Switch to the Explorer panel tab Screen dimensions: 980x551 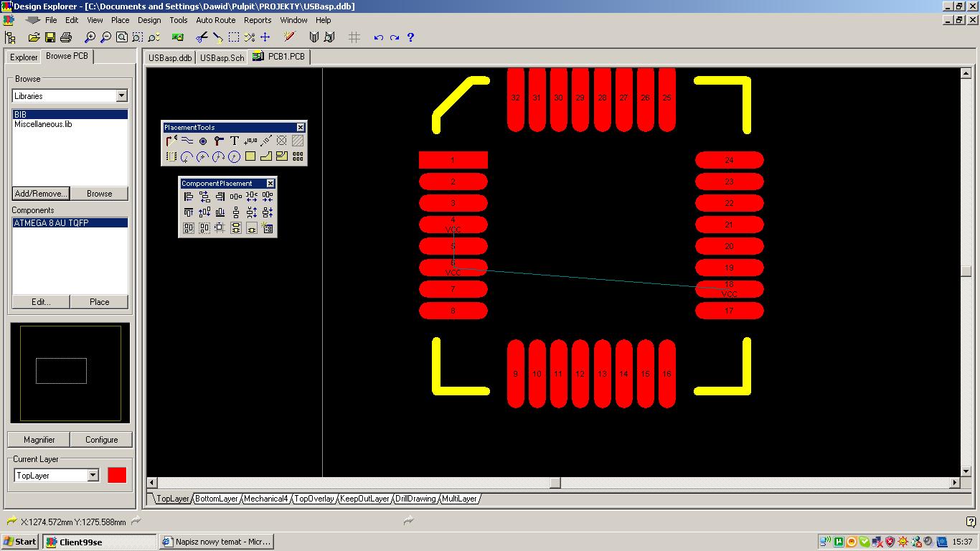24,57
